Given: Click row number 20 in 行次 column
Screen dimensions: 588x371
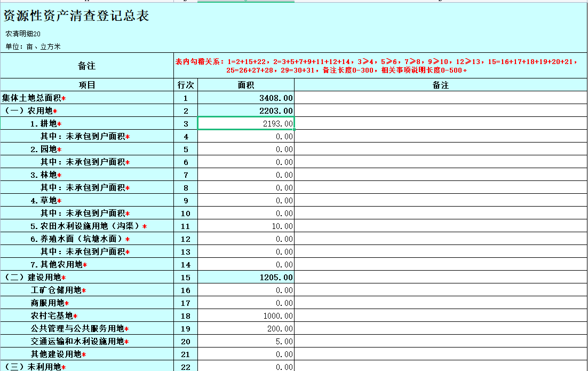Looking at the screenshot, I should (186, 341).
